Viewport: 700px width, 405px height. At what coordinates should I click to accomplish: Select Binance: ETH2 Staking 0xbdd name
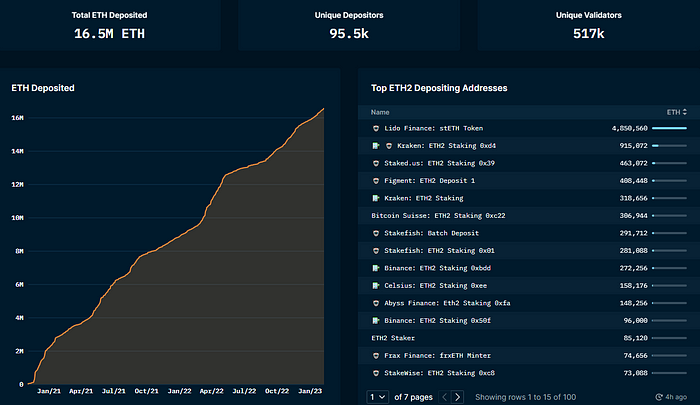tap(438, 268)
